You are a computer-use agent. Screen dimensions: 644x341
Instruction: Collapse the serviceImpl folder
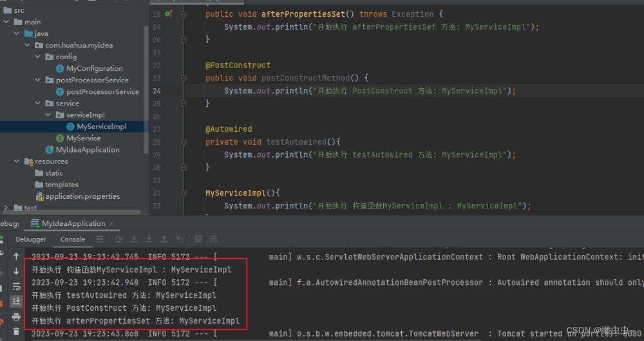(48, 115)
